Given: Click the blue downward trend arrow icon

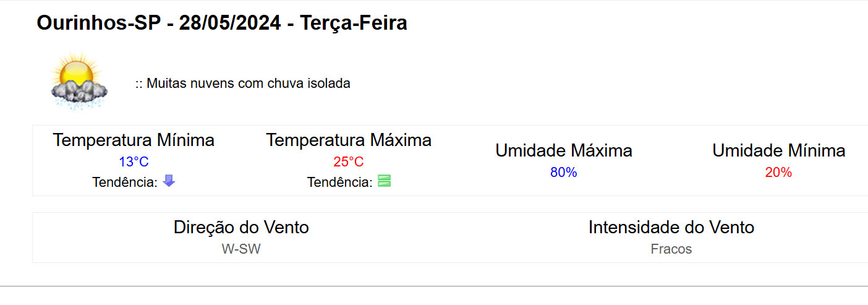Looking at the screenshot, I should (x=169, y=181).
